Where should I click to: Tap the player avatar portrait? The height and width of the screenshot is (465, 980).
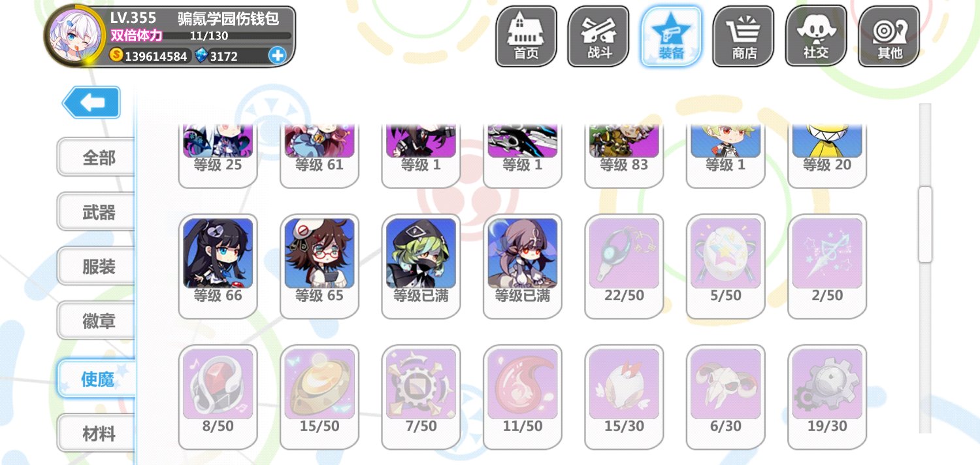coord(73,35)
